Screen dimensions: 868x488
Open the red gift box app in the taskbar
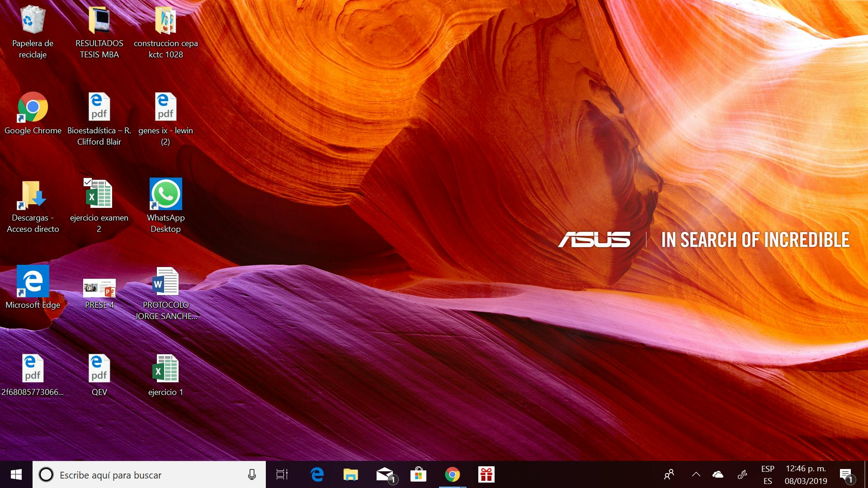[x=486, y=474]
